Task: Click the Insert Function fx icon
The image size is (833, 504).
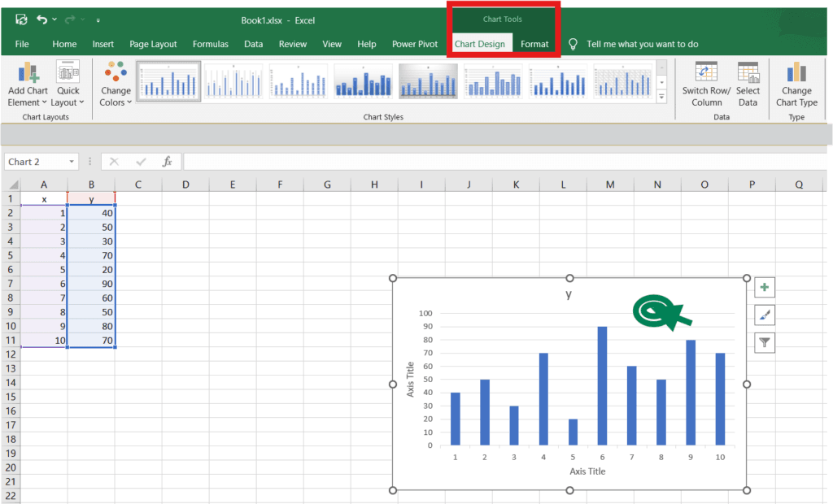Action: (168, 162)
